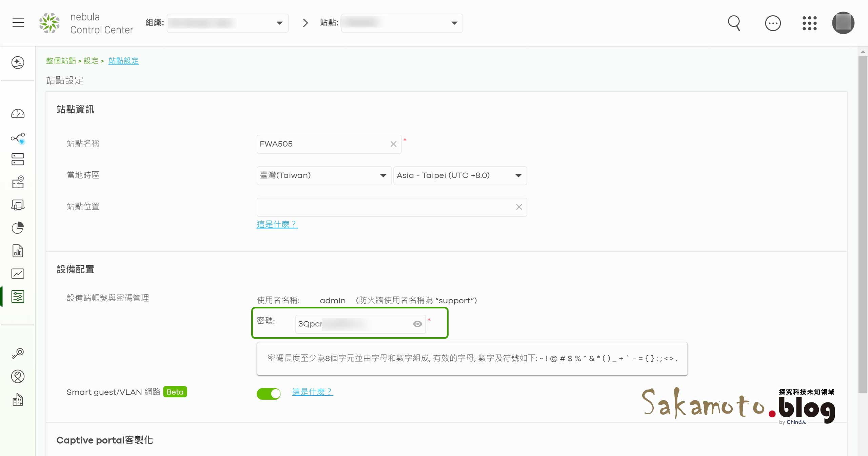Open the search magnifier icon

734,23
